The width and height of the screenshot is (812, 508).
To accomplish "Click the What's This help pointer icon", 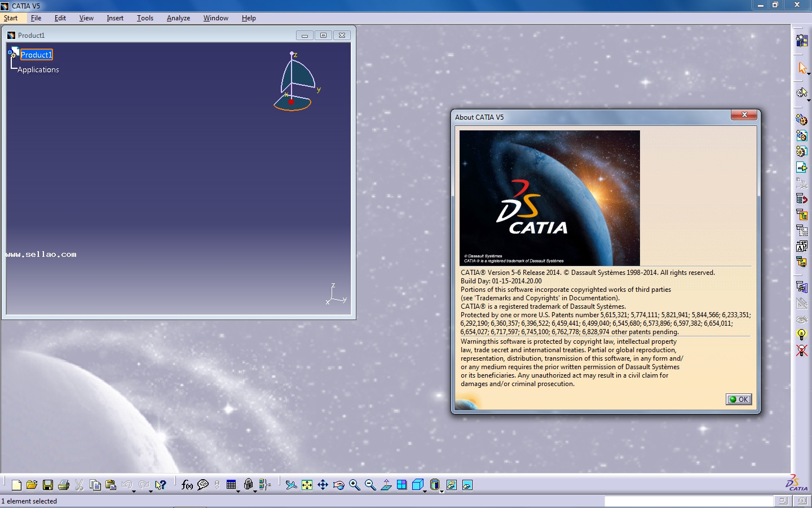I will (161, 485).
